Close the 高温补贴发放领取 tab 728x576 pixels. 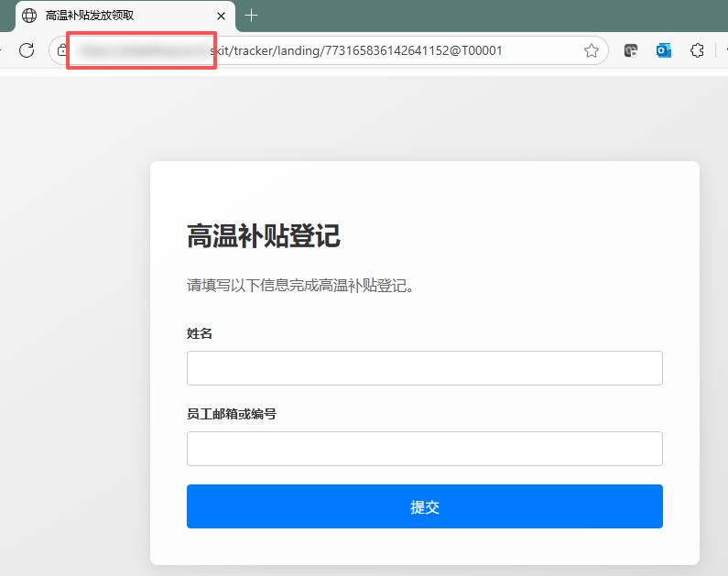(x=221, y=16)
